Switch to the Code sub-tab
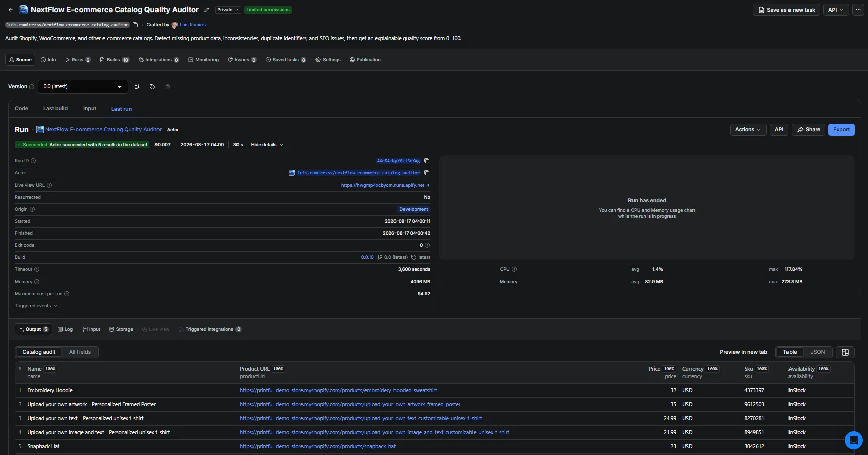This screenshot has width=868, height=455. point(21,109)
